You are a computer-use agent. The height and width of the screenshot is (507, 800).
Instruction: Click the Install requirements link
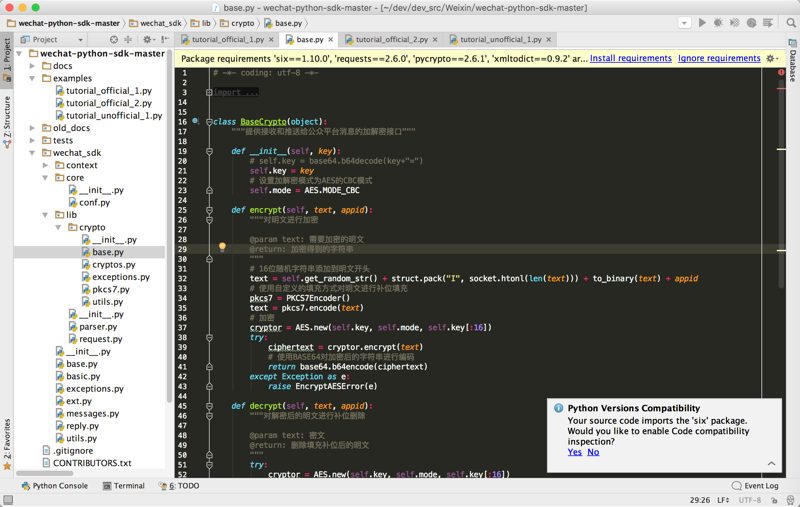(x=630, y=58)
